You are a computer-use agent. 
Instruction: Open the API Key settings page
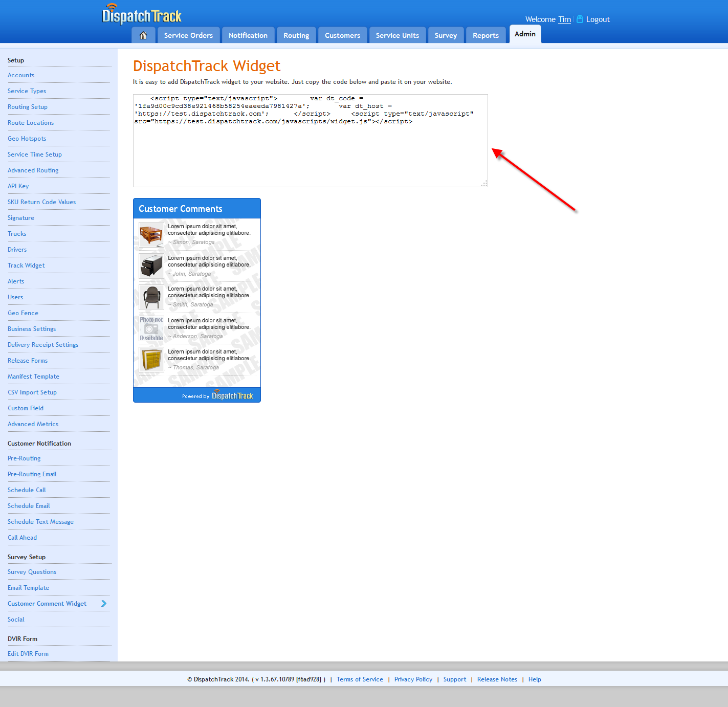pos(18,186)
